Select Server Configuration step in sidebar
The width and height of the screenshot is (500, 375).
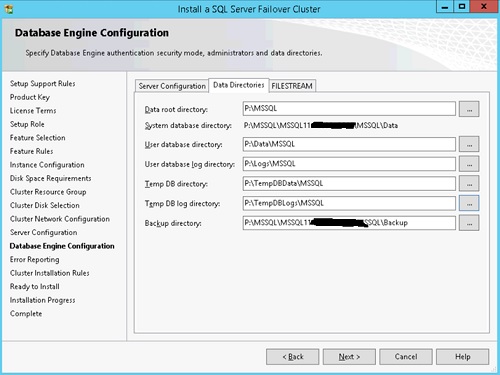click(43, 232)
